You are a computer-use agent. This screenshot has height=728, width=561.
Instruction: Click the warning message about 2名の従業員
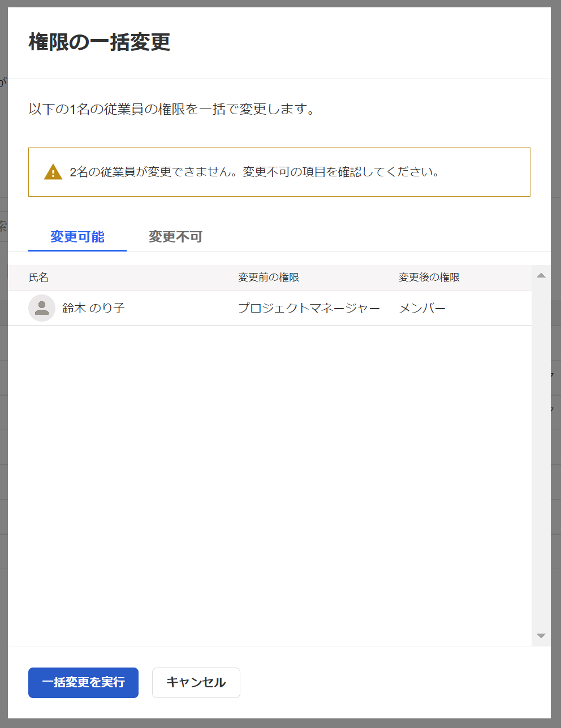[x=254, y=172]
